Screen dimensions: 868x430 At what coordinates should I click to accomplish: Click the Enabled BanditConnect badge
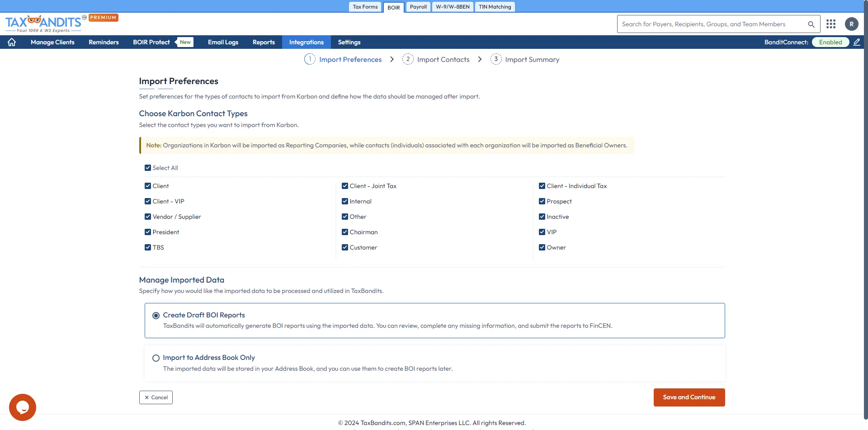click(830, 42)
